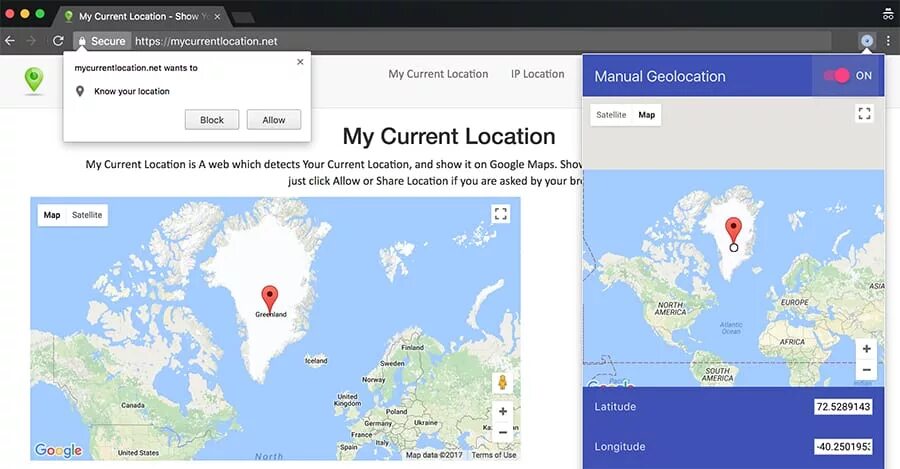Screen dimensions: 900x469
Task: Click the Longitude input field
Action: (x=843, y=446)
